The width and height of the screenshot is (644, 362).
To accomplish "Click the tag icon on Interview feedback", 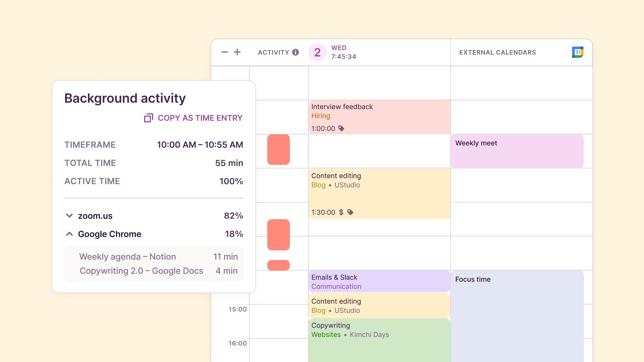I will pos(341,129).
